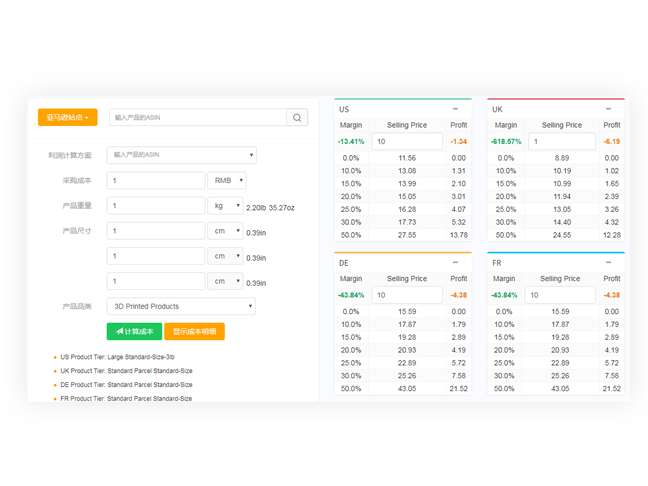Click the DE Selling Price input box
Screen dimensions: 648x486
click(x=407, y=295)
